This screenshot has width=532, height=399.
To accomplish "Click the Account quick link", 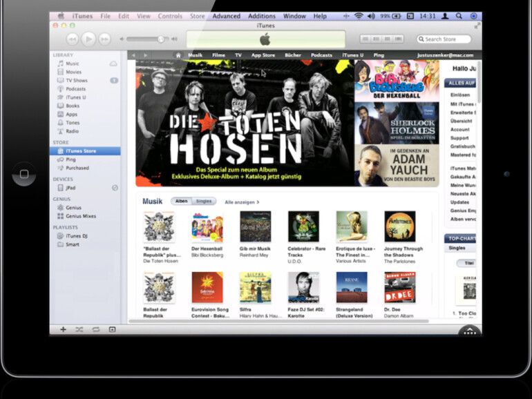I will point(459,130).
